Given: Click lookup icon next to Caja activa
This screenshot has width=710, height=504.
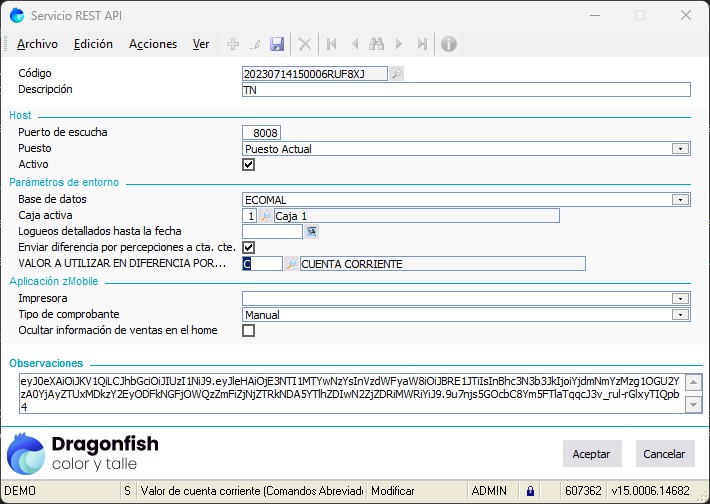Looking at the screenshot, I should coord(265,215).
